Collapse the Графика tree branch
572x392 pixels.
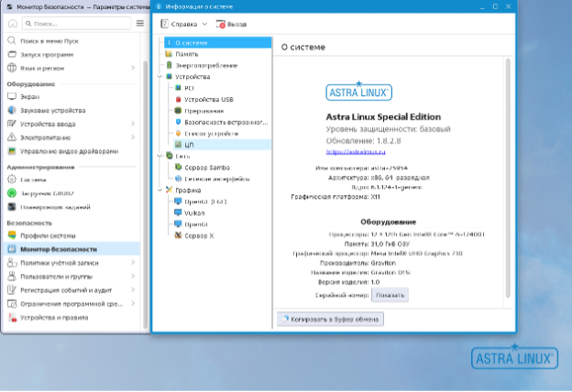coord(158,190)
